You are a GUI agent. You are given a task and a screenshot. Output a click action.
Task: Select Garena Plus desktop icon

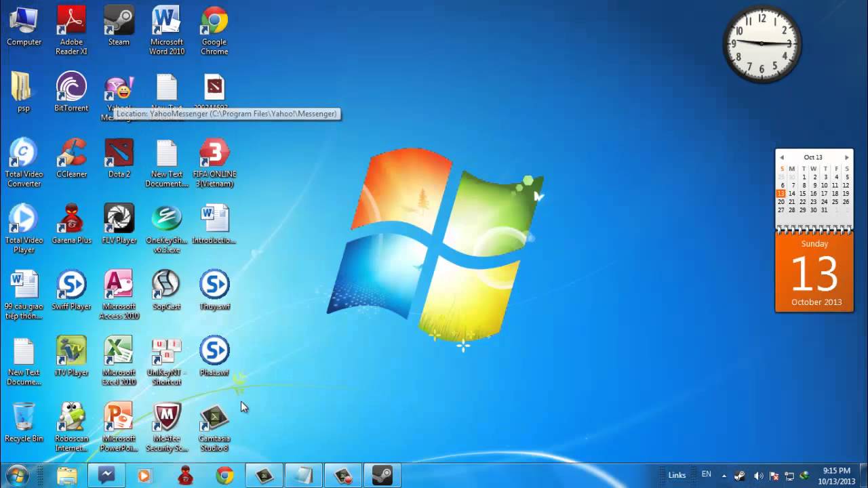(71, 224)
